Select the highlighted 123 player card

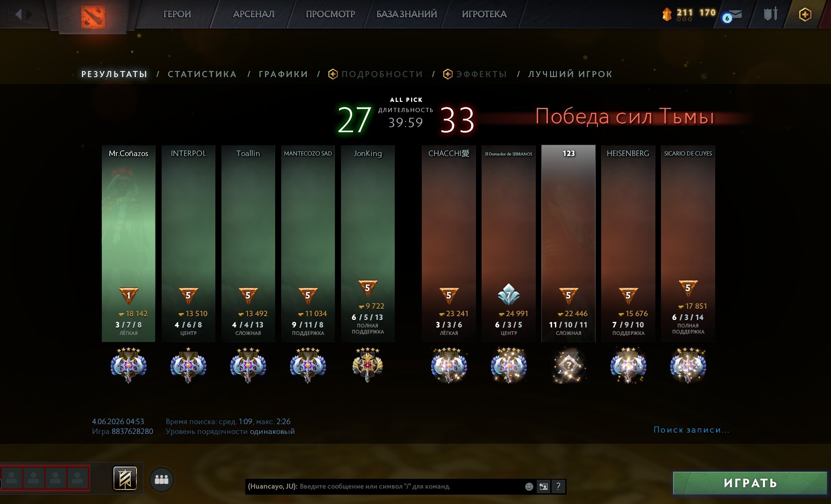pos(568,243)
